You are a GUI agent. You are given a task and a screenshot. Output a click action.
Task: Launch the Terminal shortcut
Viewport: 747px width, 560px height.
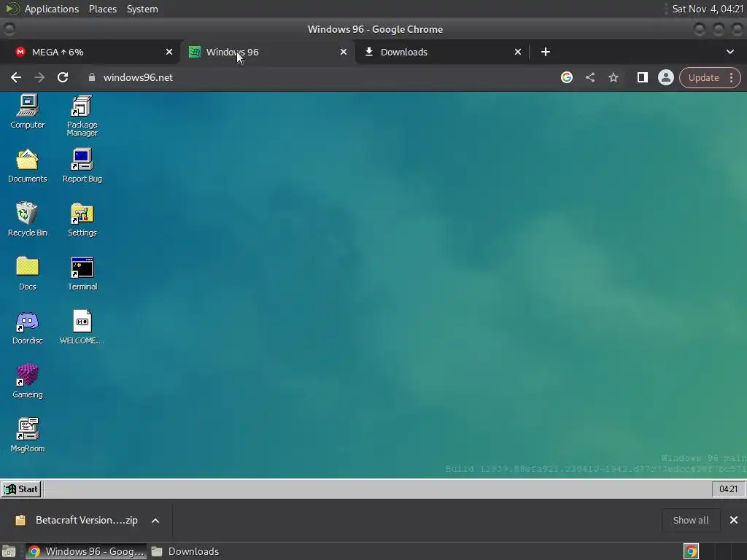(82, 273)
